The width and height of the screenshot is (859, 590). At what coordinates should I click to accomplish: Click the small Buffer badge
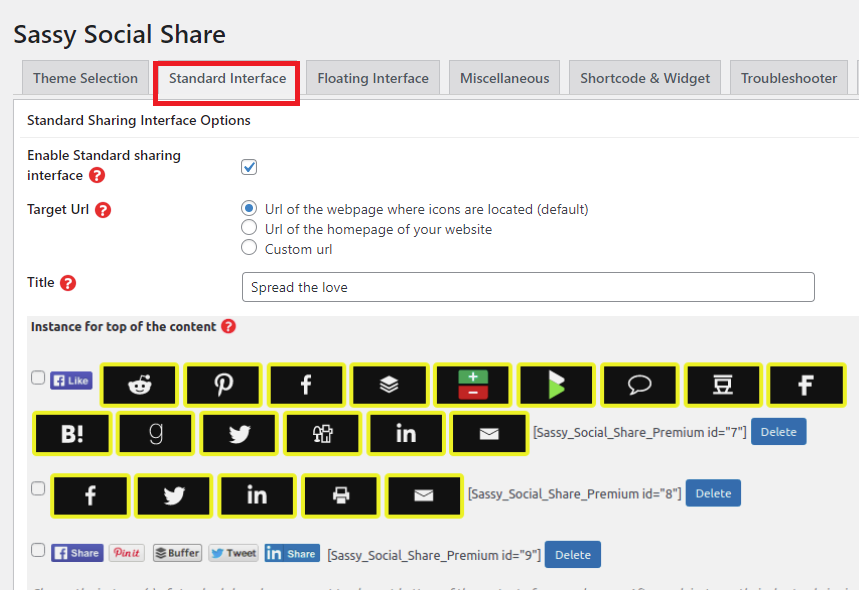tap(177, 553)
